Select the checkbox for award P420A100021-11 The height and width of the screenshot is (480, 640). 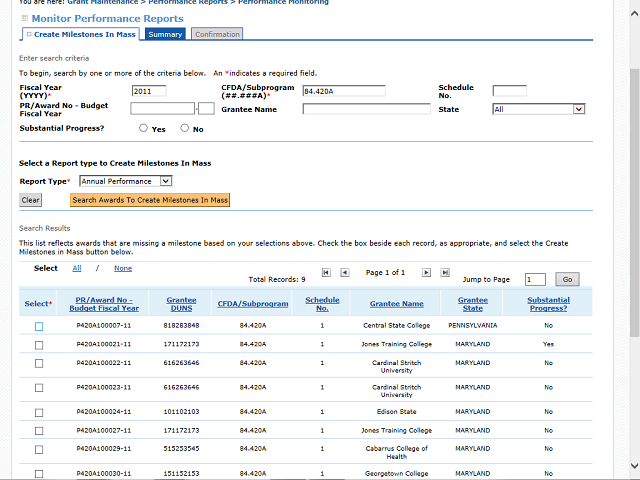[39, 344]
